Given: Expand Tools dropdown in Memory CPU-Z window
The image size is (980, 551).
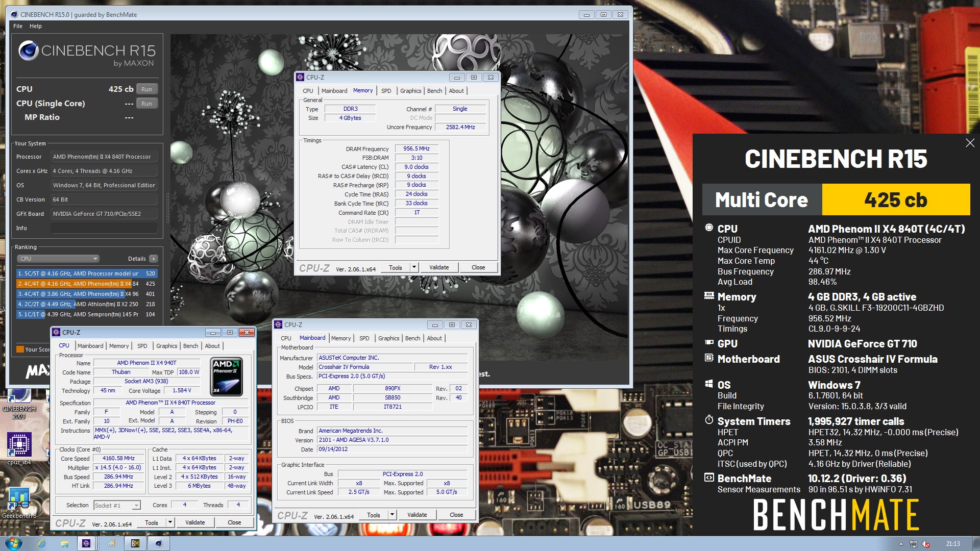Looking at the screenshot, I should 414,267.
